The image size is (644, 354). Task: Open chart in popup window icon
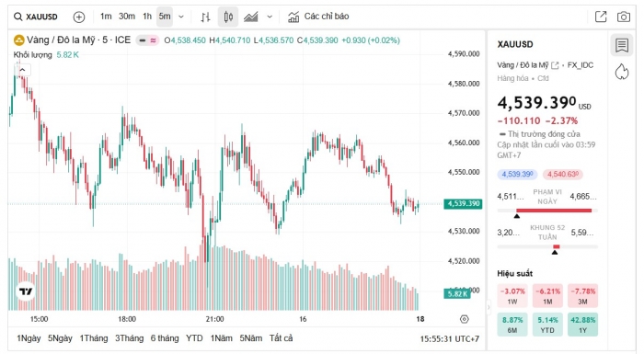point(601,17)
